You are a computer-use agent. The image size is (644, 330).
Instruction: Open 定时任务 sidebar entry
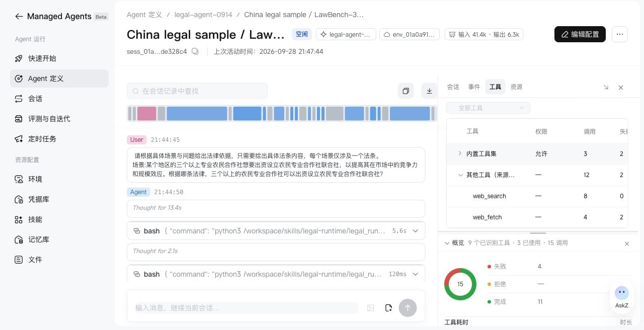coord(59,139)
